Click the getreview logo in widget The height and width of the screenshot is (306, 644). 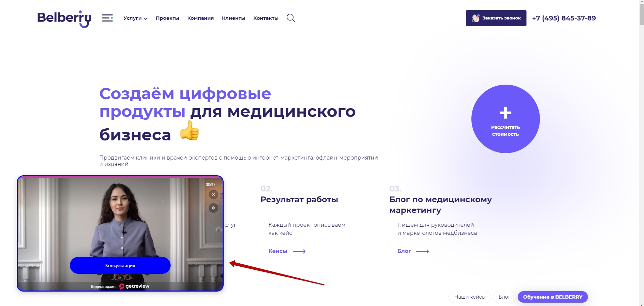[x=134, y=286]
